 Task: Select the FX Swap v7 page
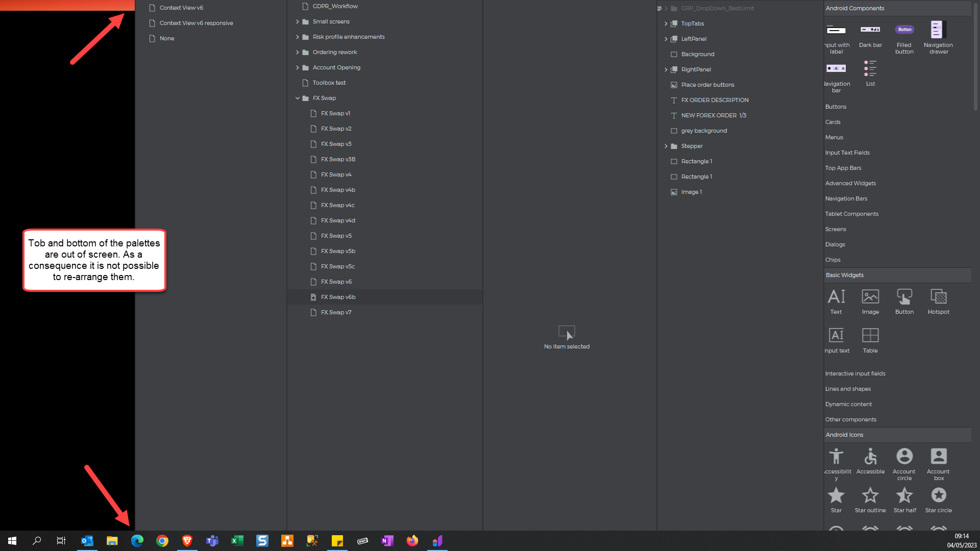pos(336,312)
